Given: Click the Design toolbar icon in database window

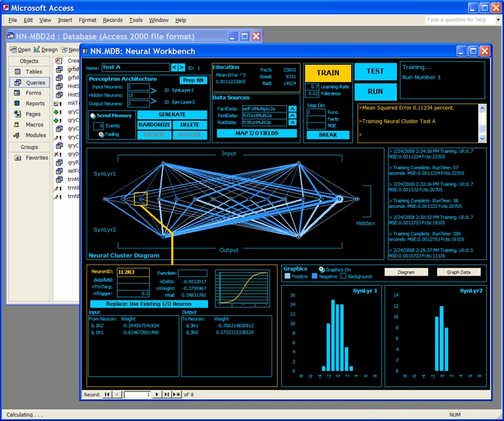Looking at the screenshot, I should coord(37,49).
